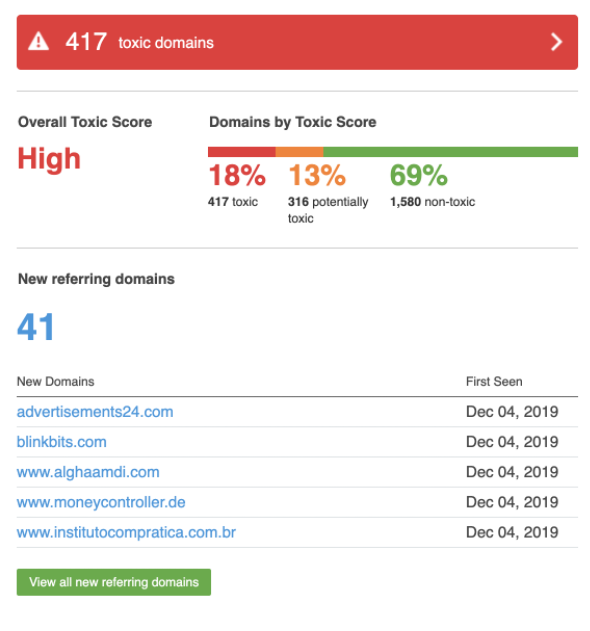The width and height of the screenshot is (590, 631).
Task: Select the 69% non-toxic percentage
Action: tap(419, 175)
